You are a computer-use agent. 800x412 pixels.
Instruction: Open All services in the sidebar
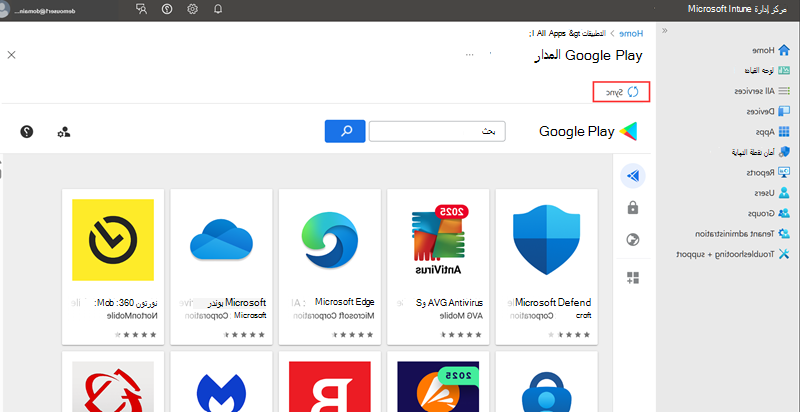(x=762, y=91)
